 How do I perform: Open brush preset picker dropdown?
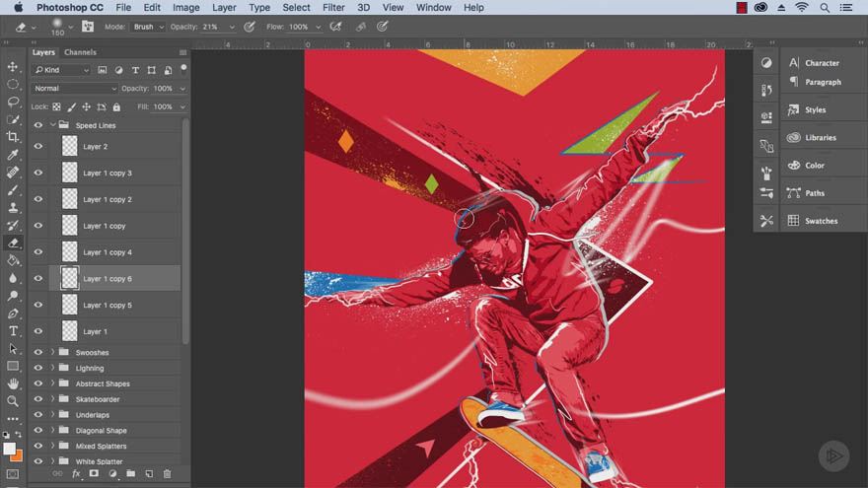tap(70, 27)
